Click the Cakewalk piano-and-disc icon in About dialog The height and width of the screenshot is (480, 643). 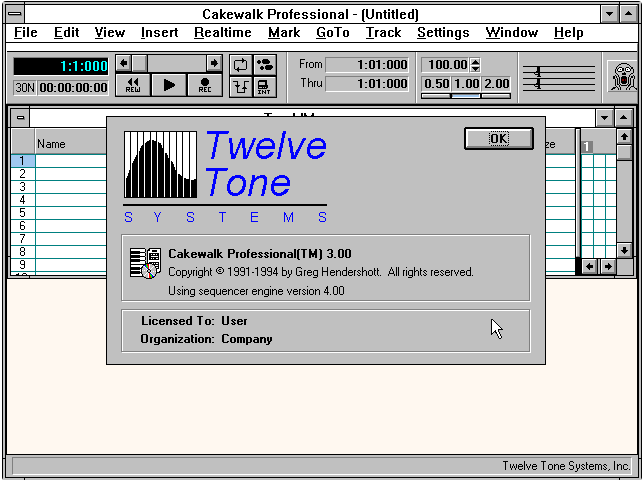click(145, 263)
